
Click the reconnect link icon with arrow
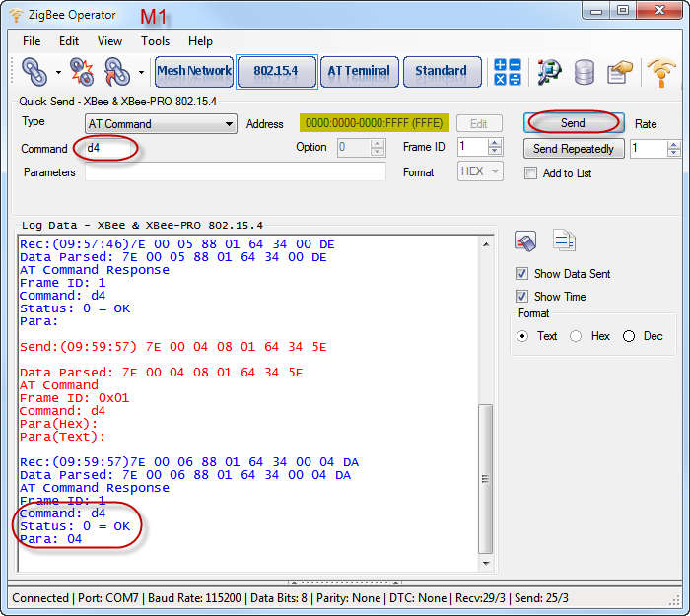tap(117, 72)
